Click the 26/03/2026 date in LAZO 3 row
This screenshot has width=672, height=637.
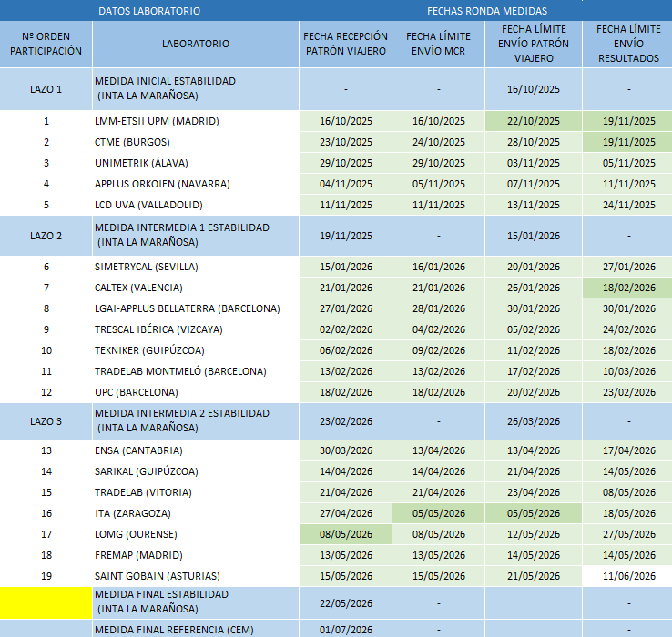tap(534, 421)
